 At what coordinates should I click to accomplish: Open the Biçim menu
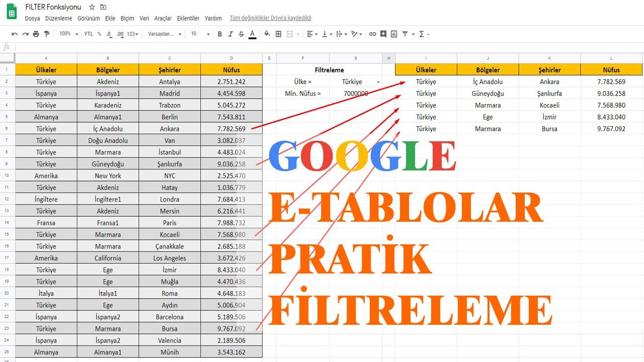127,18
